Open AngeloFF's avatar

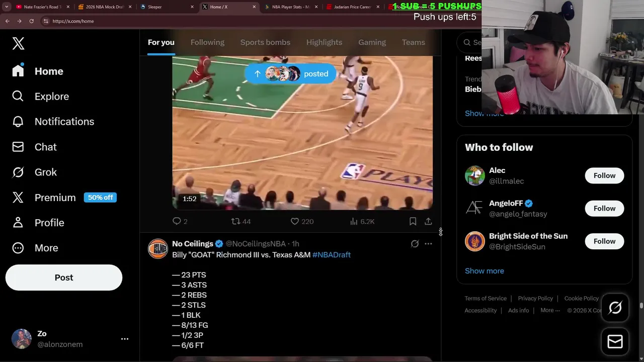click(x=475, y=208)
